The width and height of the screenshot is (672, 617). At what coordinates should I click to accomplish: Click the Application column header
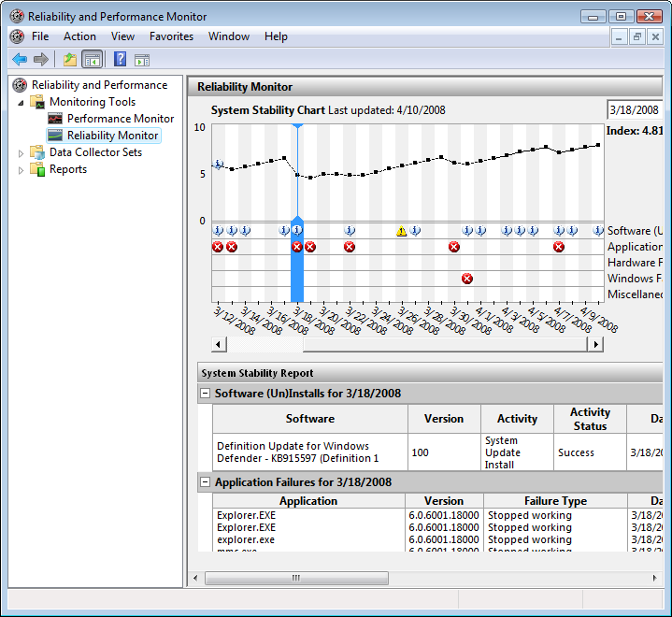[308, 501]
